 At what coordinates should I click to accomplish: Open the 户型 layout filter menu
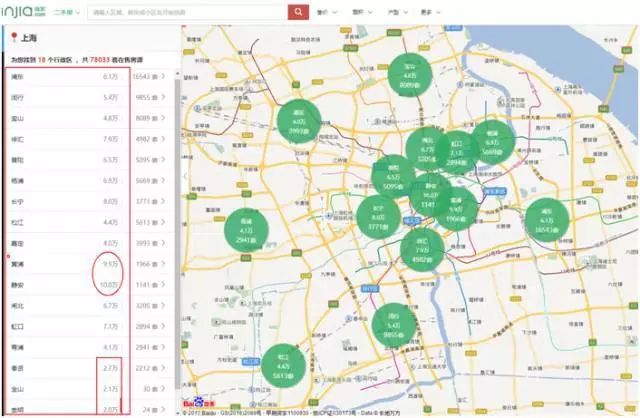coord(398,13)
